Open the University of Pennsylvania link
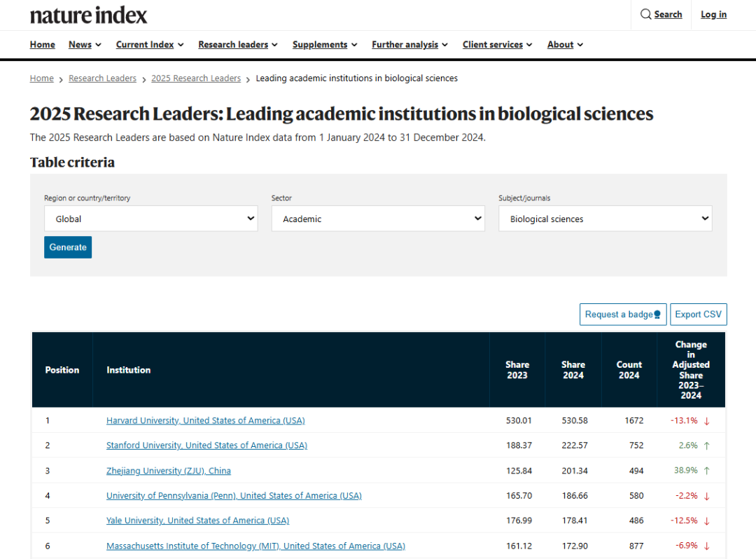The height and width of the screenshot is (559, 756). [234, 495]
